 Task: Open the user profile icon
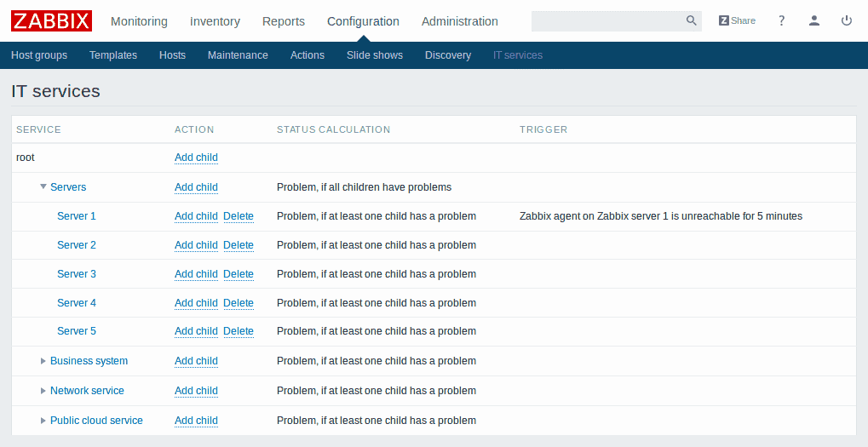pyautogui.click(x=814, y=21)
